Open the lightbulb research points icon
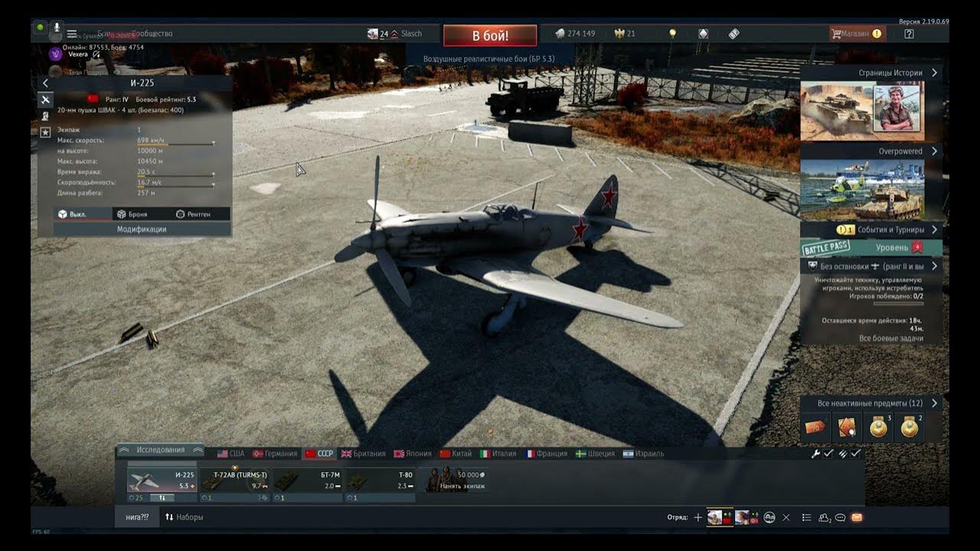The image size is (980, 551). (x=673, y=34)
